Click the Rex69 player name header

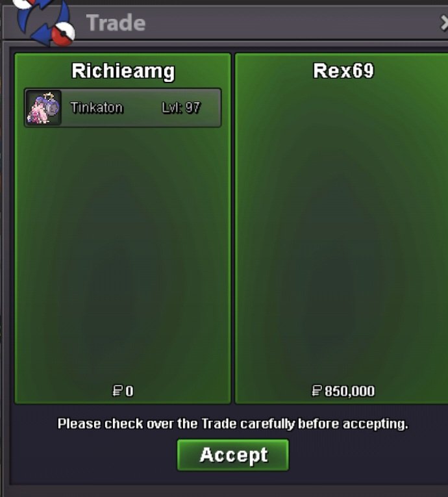point(343,71)
